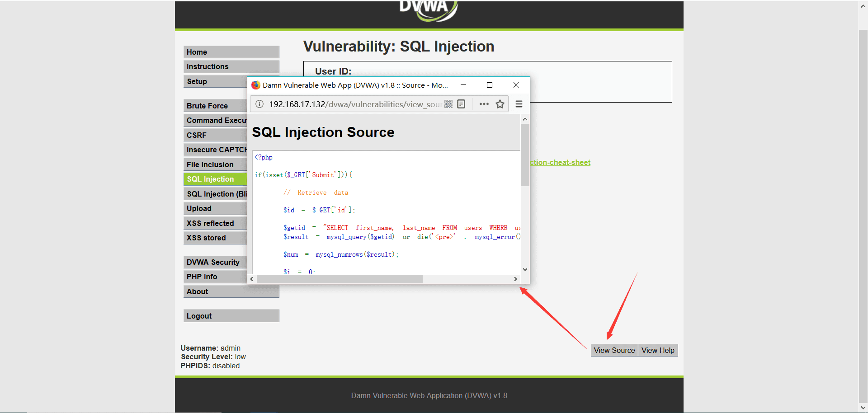Click the '$id = $_GET['id'];' code line

pyautogui.click(x=320, y=210)
